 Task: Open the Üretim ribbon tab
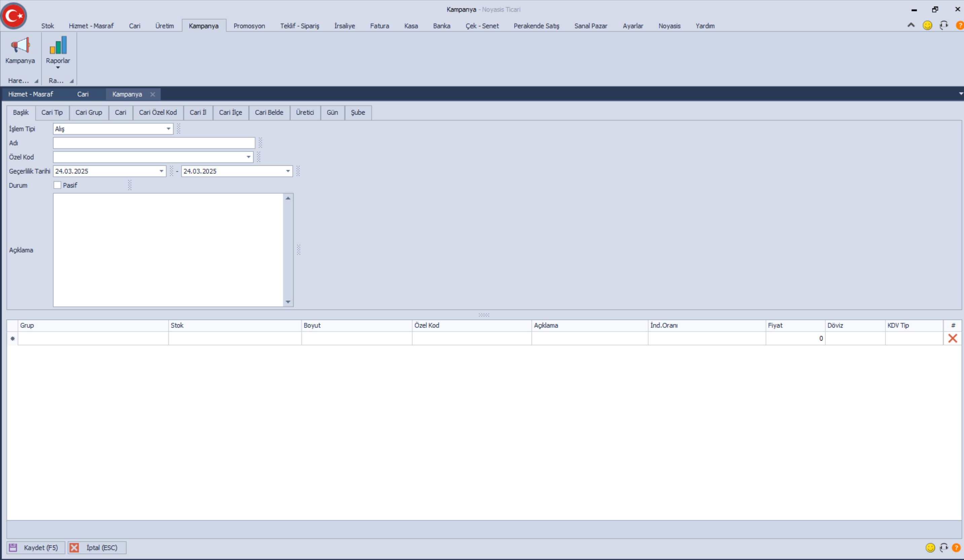click(164, 26)
